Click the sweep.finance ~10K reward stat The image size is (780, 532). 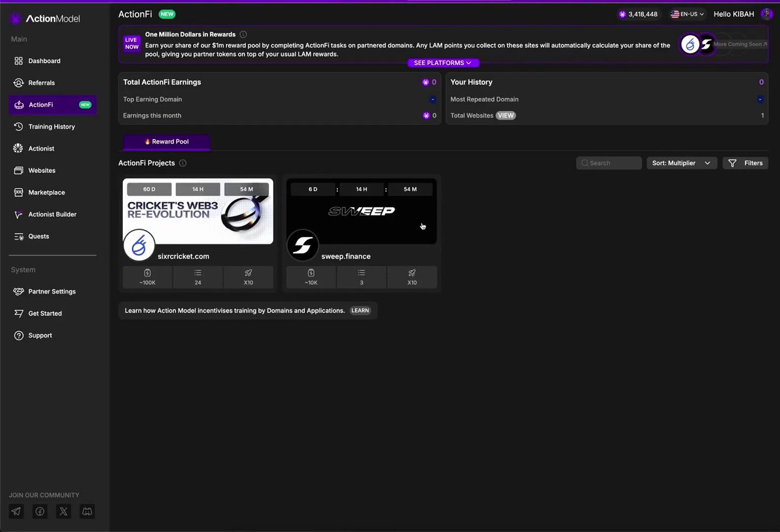tap(311, 277)
